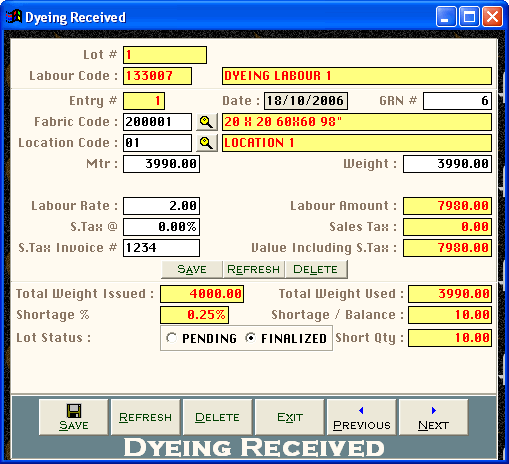This screenshot has width=509, height=464.
Task: Click the Location Code lookup magnifier icon
Action: pyautogui.click(x=207, y=143)
